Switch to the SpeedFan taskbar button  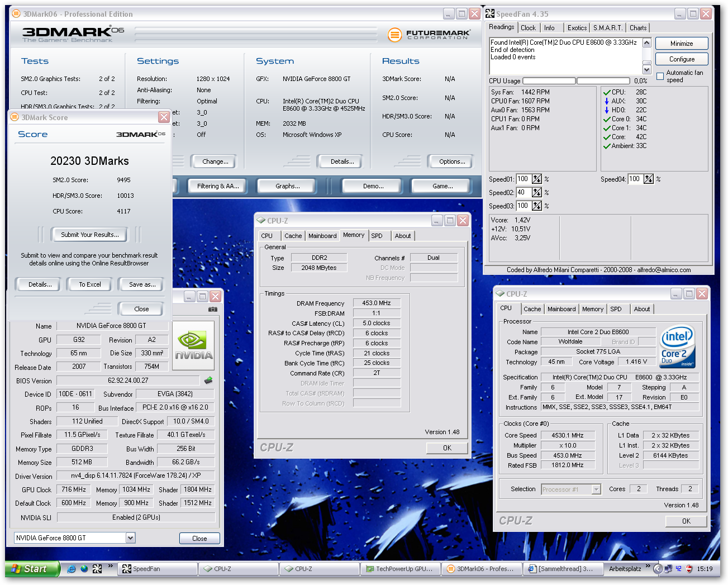tap(157, 569)
